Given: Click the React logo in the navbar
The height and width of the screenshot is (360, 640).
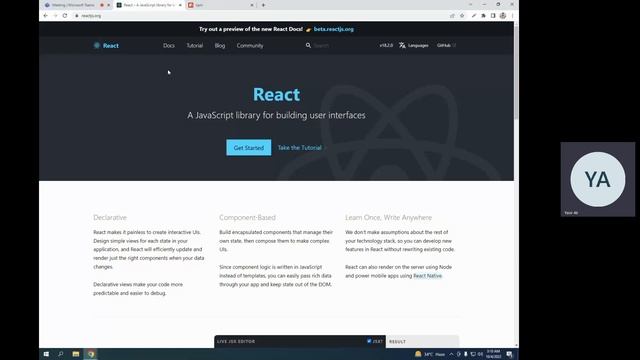Looking at the screenshot, I should point(106,45).
